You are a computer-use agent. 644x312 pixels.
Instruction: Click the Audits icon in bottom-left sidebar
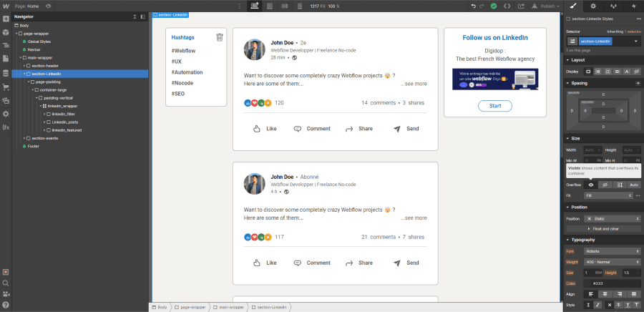[6, 272]
